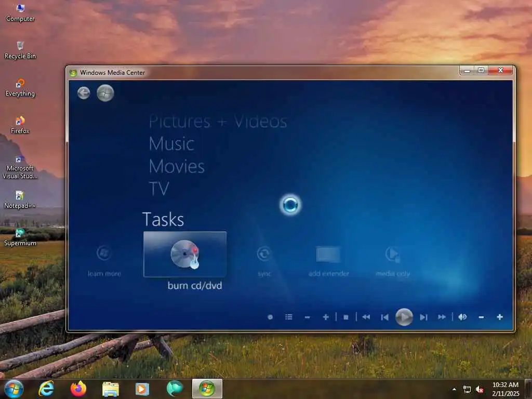The image size is (532, 399).
Task: Click the record button
Action: point(270,317)
